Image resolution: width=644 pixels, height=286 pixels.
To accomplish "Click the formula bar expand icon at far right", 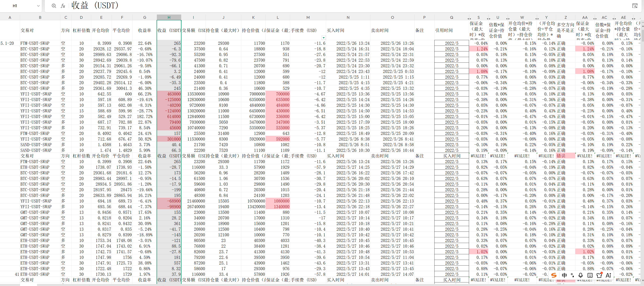I will tap(635, 6).
